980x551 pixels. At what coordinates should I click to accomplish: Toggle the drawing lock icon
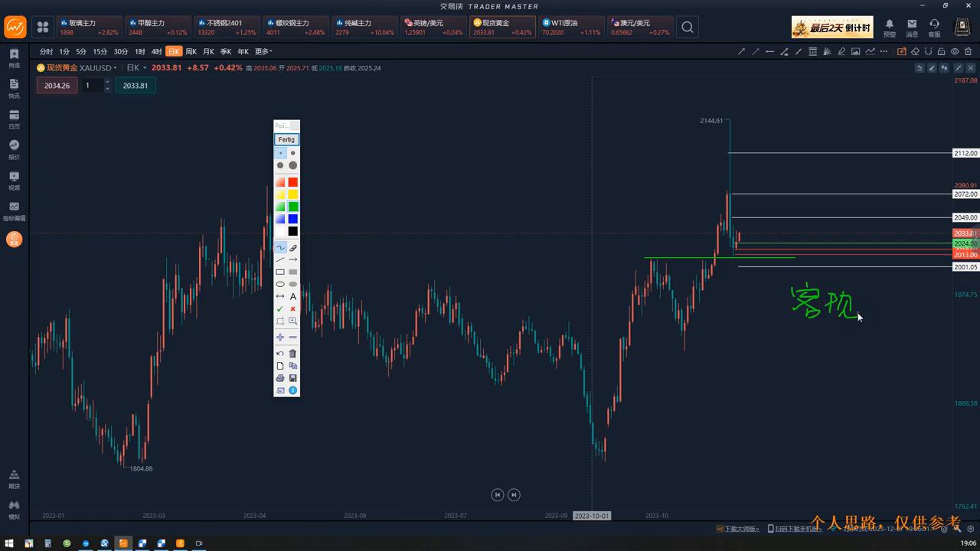(941, 51)
